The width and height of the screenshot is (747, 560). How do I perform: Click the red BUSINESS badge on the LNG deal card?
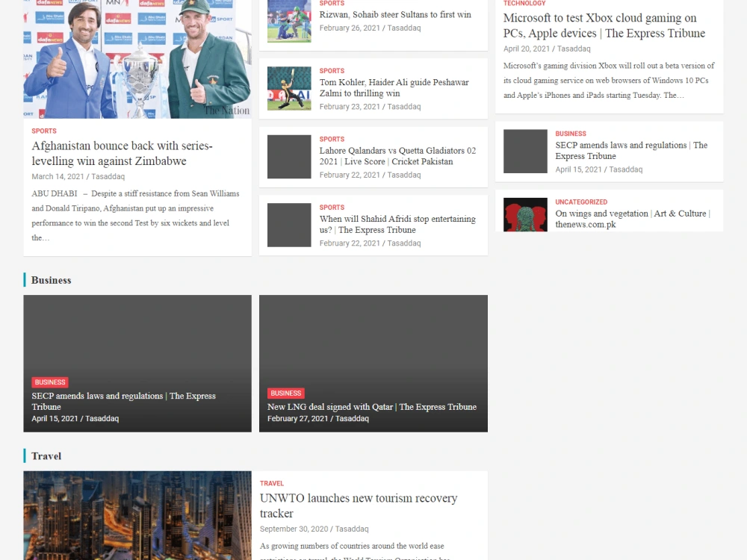pyautogui.click(x=286, y=393)
